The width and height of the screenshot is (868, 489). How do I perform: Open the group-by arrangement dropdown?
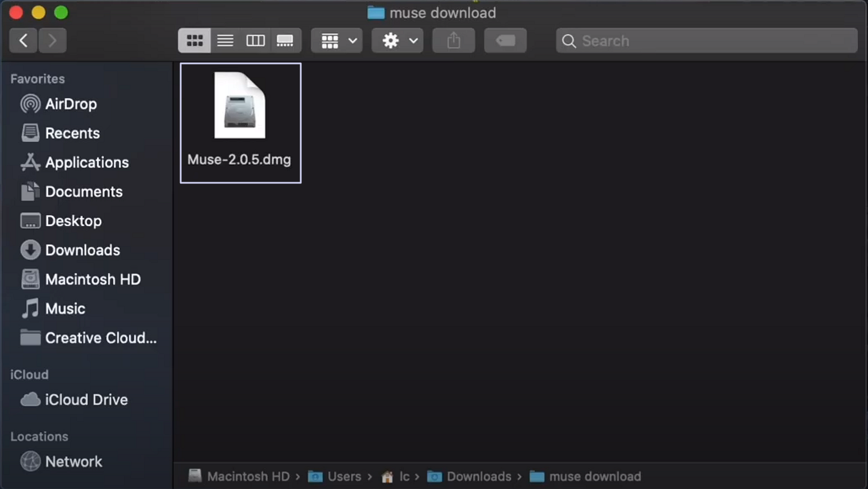point(337,40)
